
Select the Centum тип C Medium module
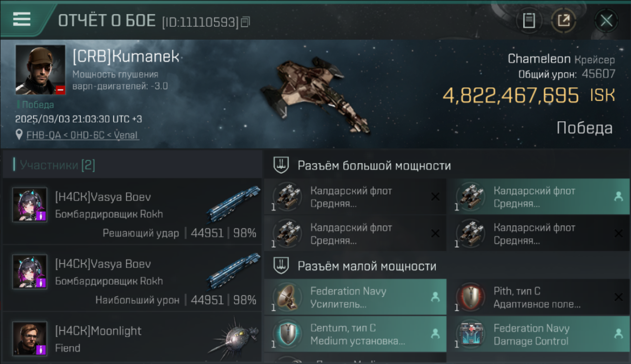coord(355,334)
